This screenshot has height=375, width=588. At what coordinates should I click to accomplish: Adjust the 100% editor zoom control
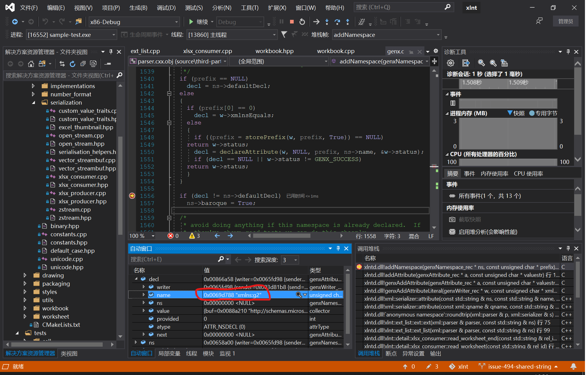141,236
